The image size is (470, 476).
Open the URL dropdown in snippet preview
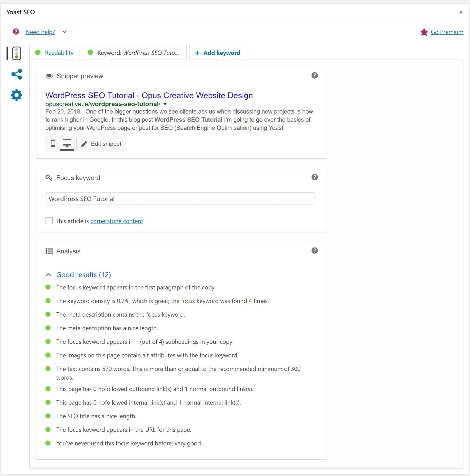[x=165, y=104]
